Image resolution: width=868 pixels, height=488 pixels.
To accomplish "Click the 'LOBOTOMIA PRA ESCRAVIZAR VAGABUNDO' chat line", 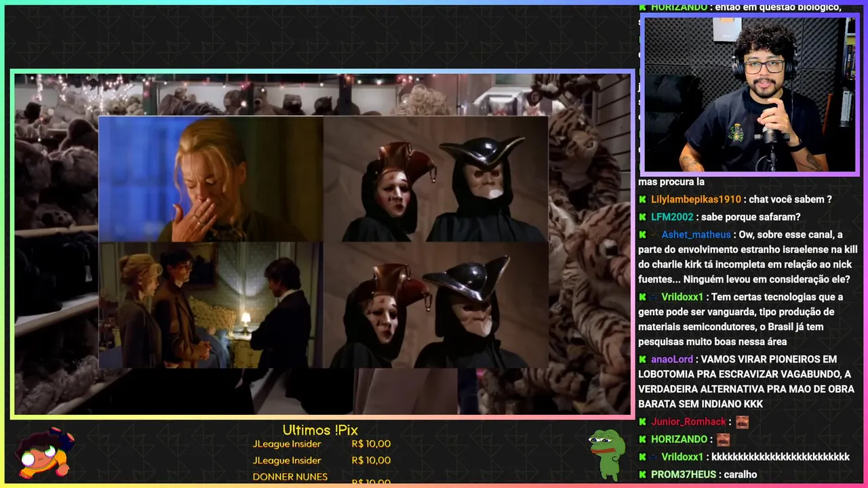I will pyautogui.click(x=745, y=374).
